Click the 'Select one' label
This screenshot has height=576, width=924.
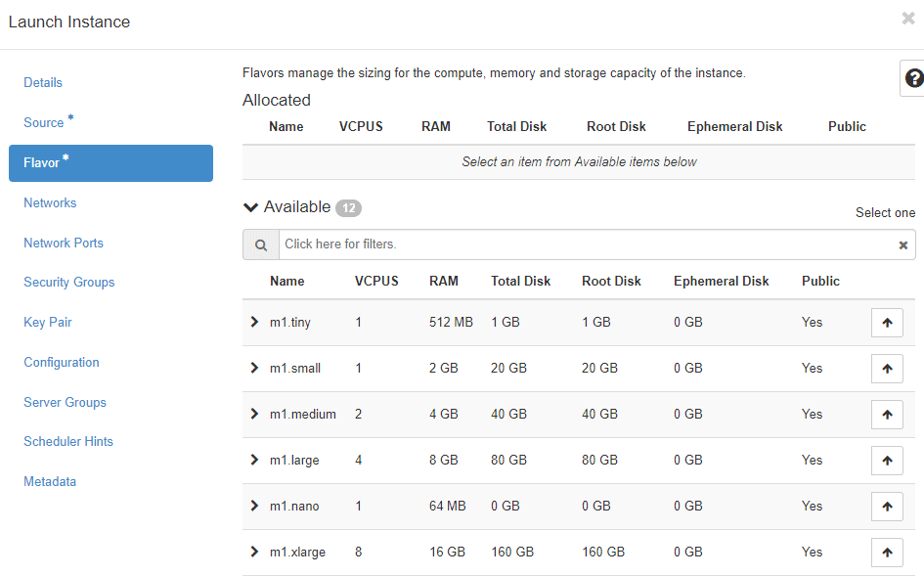[x=885, y=213]
